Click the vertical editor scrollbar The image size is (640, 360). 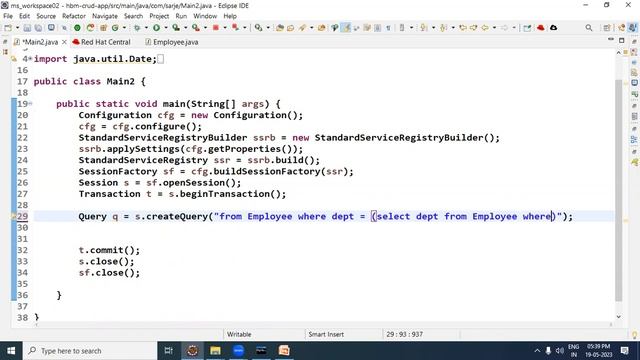point(618,190)
